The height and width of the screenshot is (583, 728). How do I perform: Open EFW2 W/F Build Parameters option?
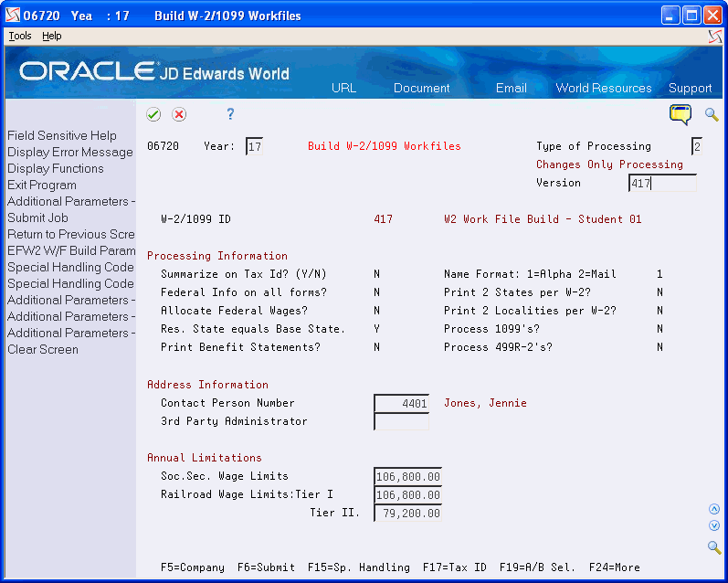click(71, 250)
